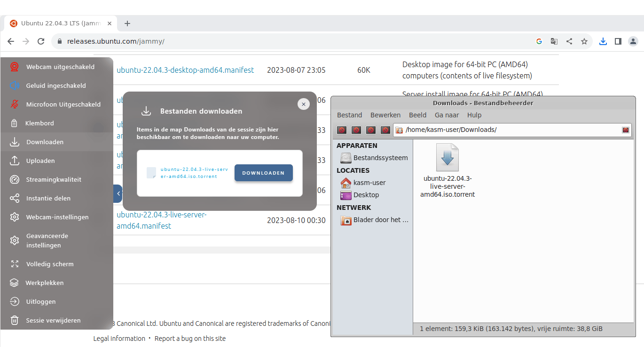Screen dimensions: 644x362
Task: Open the Bestand menu in file manager
Action: 350,115
